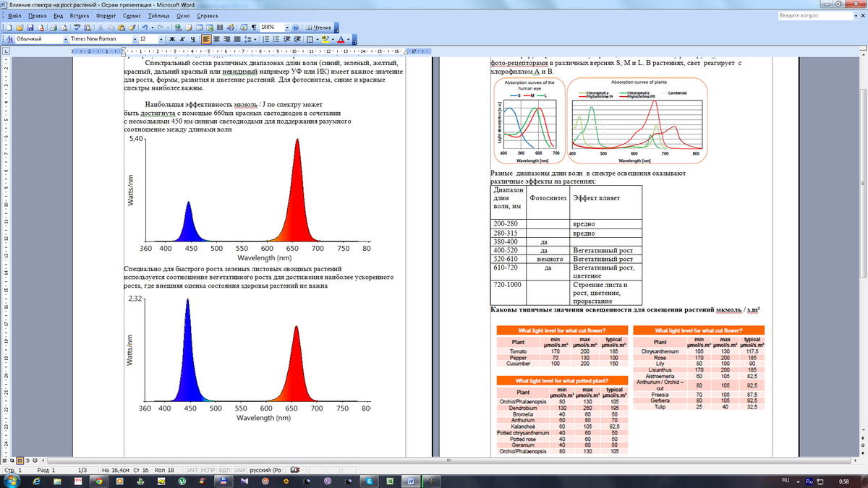
Task: Open the font size dropdown
Action: (161, 39)
